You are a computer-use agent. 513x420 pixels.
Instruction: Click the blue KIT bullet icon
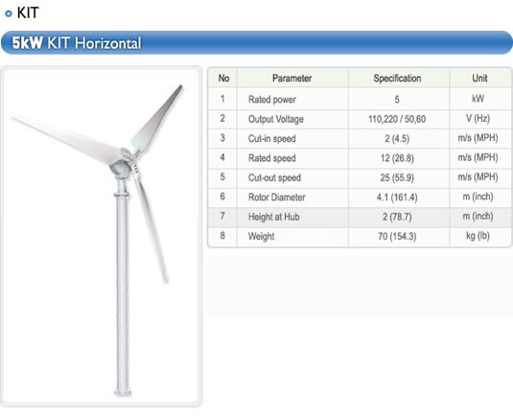(9, 13)
